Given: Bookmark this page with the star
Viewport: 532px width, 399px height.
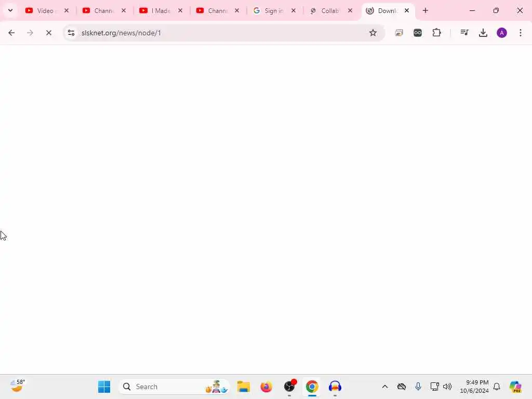Looking at the screenshot, I should pyautogui.click(x=373, y=33).
